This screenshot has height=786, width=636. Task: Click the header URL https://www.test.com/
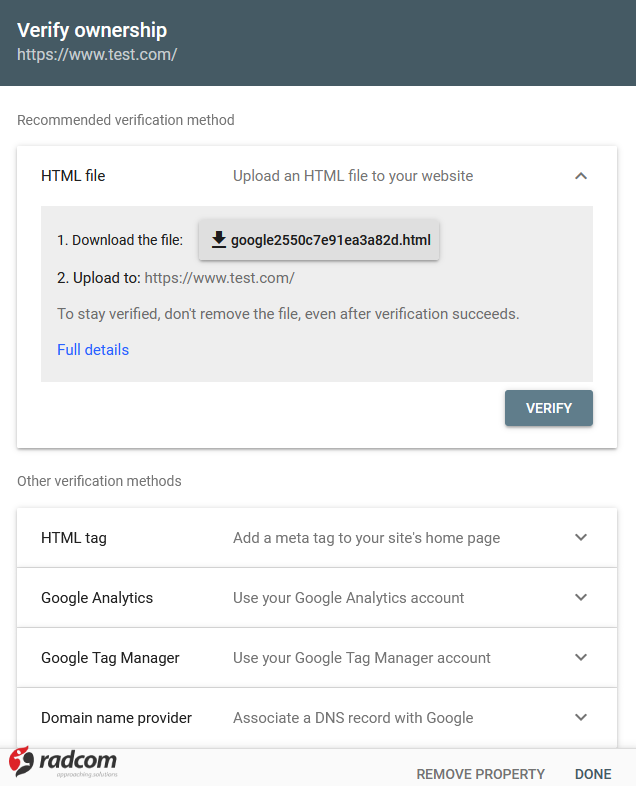click(97, 54)
